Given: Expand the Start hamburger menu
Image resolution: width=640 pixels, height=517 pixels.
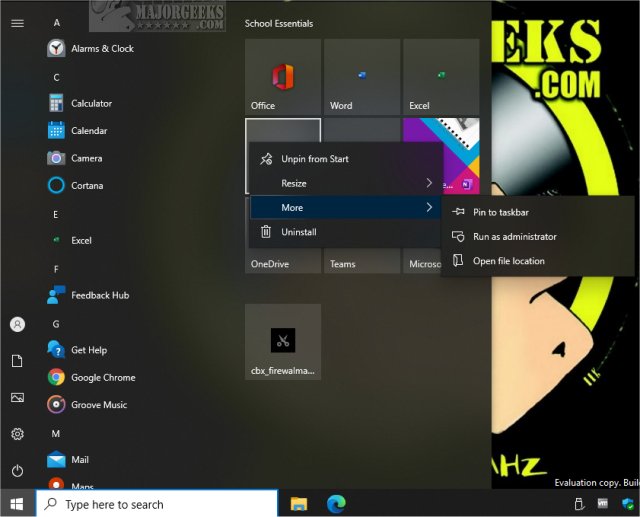Looking at the screenshot, I should 17,23.
